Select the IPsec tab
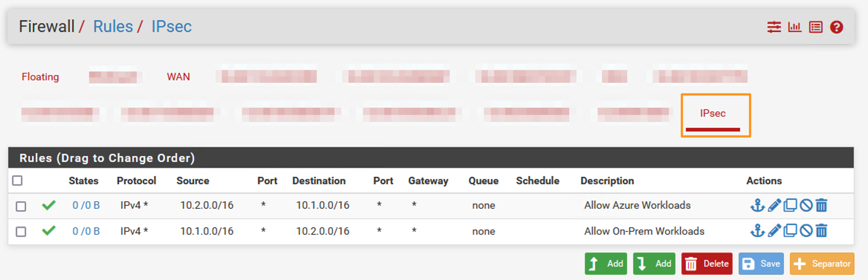Viewport: 868px width, 280px height. pyautogui.click(x=713, y=113)
